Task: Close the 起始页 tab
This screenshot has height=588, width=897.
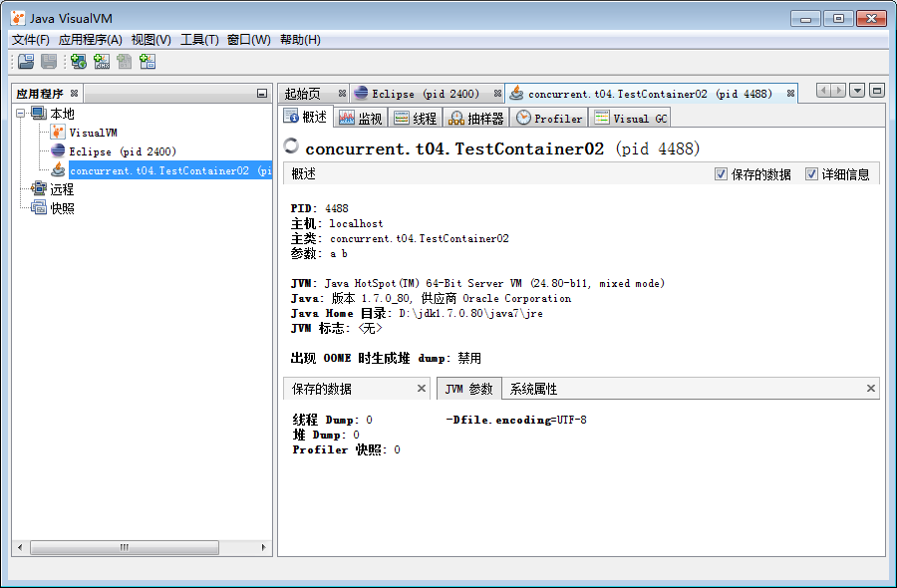Action: click(x=342, y=94)
